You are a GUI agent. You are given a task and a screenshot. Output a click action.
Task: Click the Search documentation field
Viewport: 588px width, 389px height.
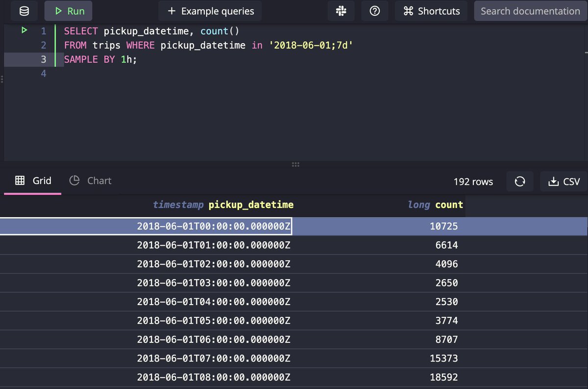[x=531, y=10]
